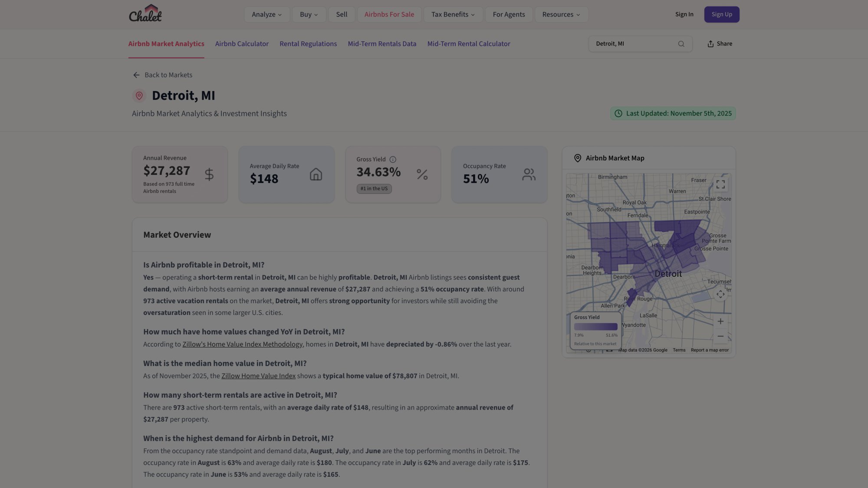
Task: Select the Mid-Term Rentals Data tab
Action: coord(382,44)
